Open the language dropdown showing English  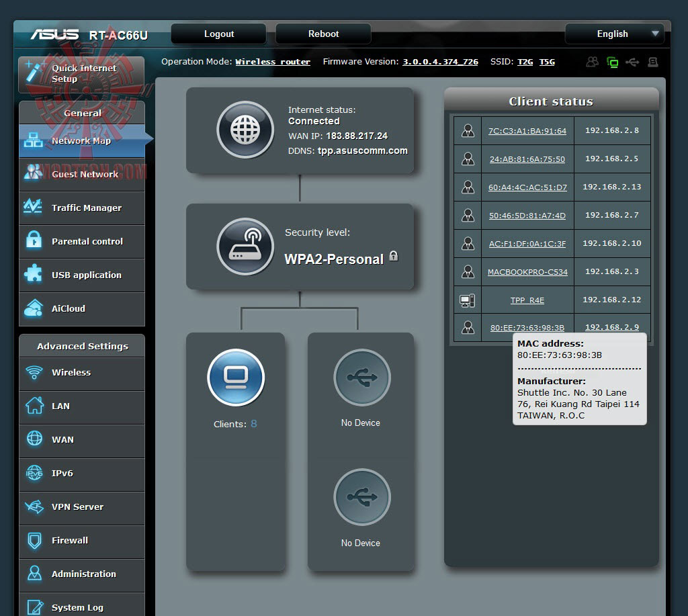614,34
